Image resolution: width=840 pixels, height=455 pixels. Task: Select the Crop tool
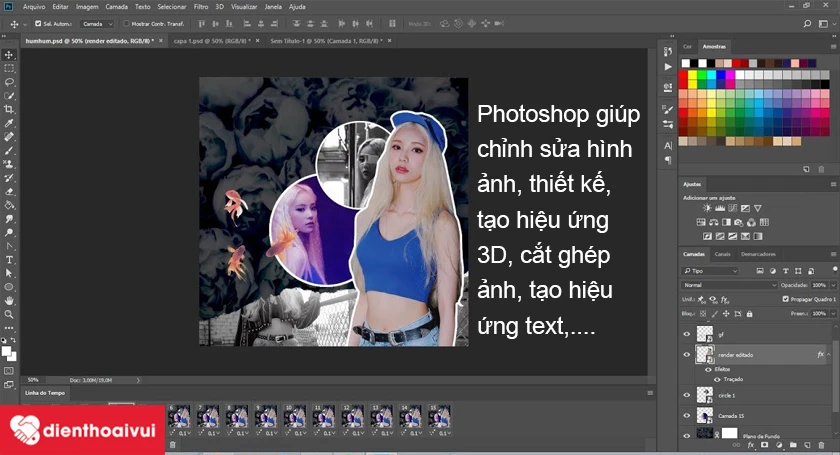(9, 109)
